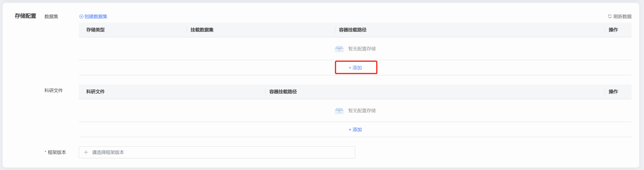Click the 操作 header in the dataset table
Screen dimensions: 644x170
[x=613, y=30]
